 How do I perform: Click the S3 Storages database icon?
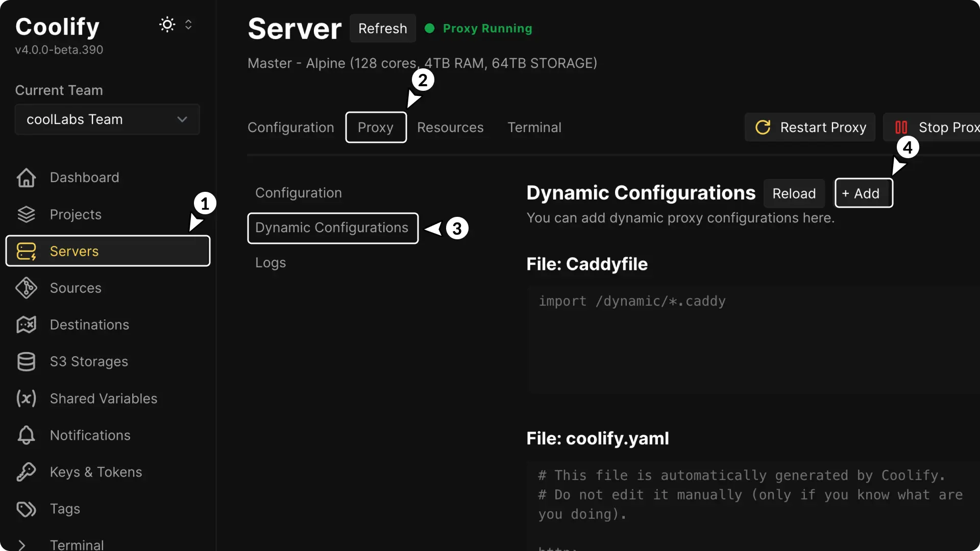[x=26, y=361]
